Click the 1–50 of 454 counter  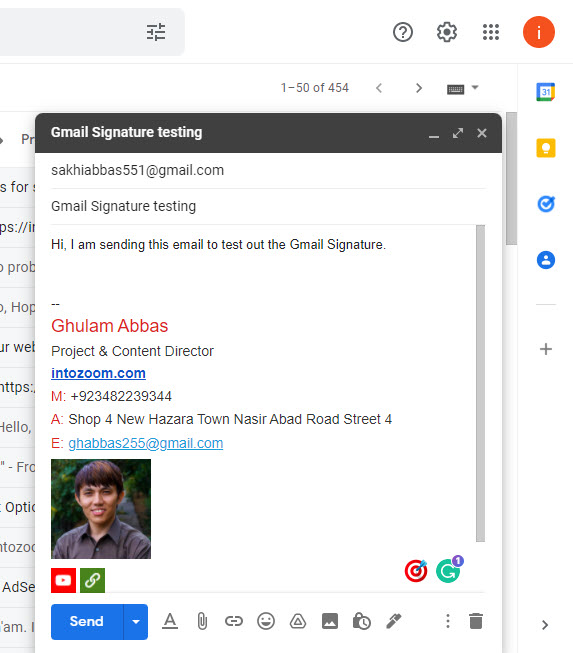[x=314, y=88]
